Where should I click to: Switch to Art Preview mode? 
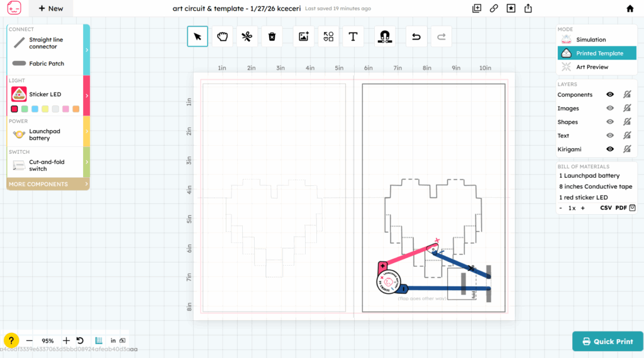pos(592,67)
